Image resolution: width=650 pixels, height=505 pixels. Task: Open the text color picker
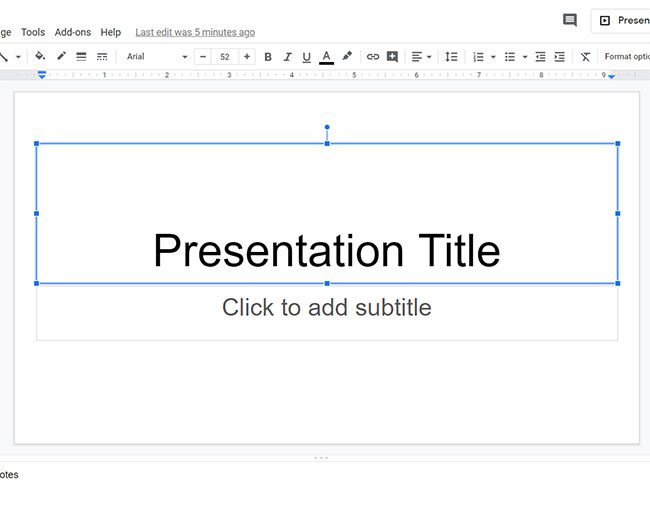(x=326, y=57)
